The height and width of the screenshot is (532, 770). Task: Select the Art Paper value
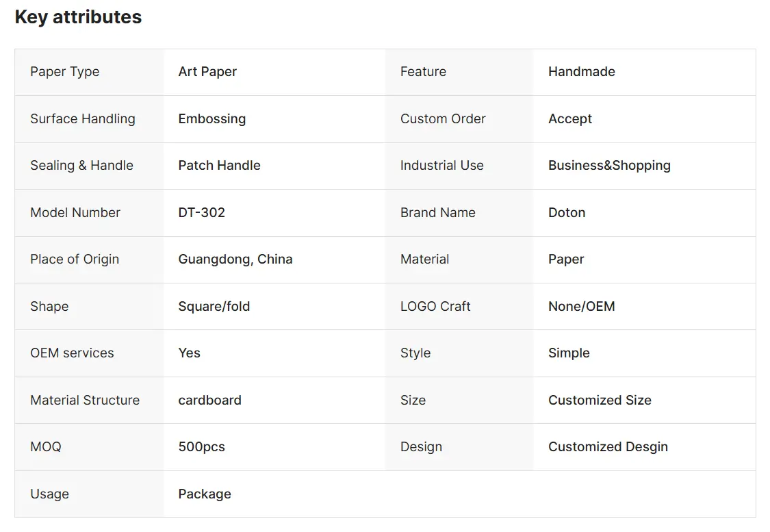[x=207, y=72]
